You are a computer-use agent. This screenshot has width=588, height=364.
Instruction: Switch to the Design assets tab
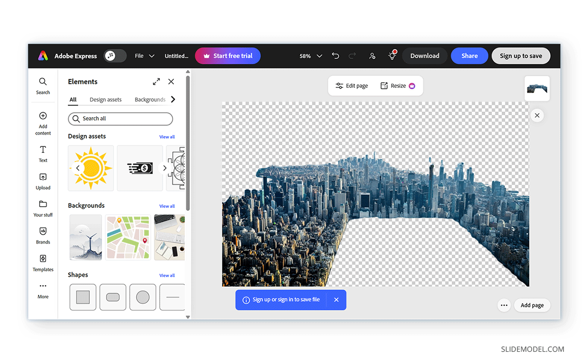point(105,99)
